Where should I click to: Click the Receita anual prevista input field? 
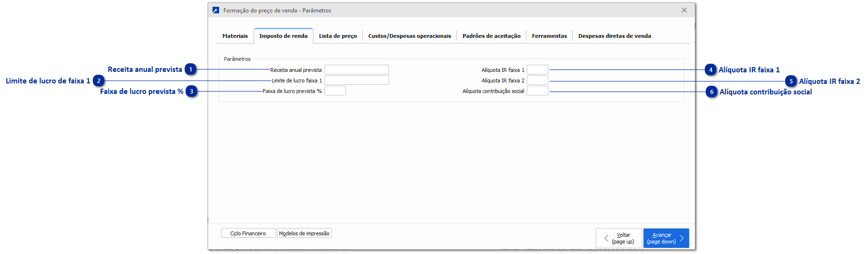pos(356,69)
